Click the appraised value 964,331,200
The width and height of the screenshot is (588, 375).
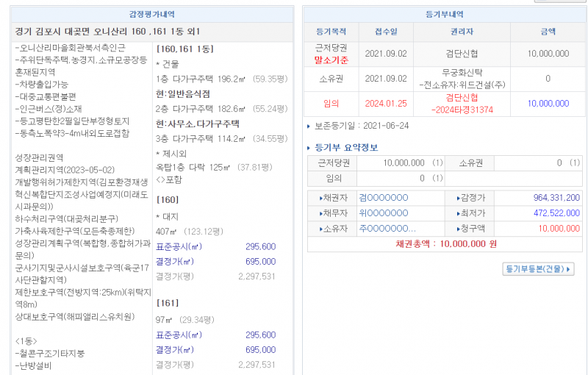coord(556,198)
